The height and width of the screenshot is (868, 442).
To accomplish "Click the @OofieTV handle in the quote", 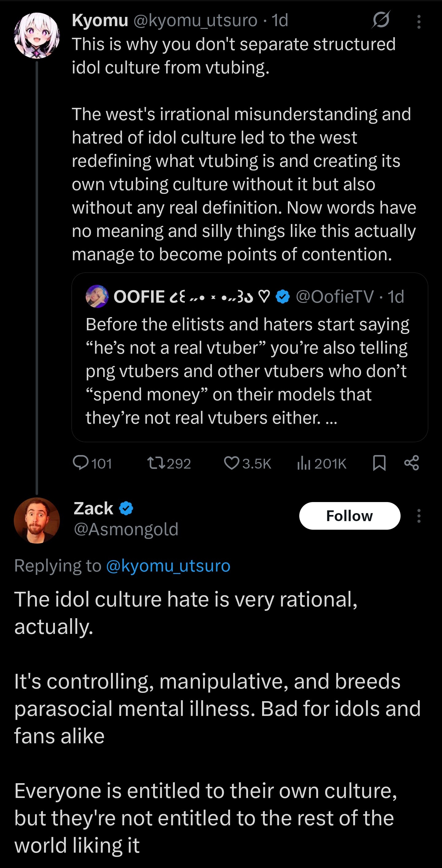I will click(335, 297).
